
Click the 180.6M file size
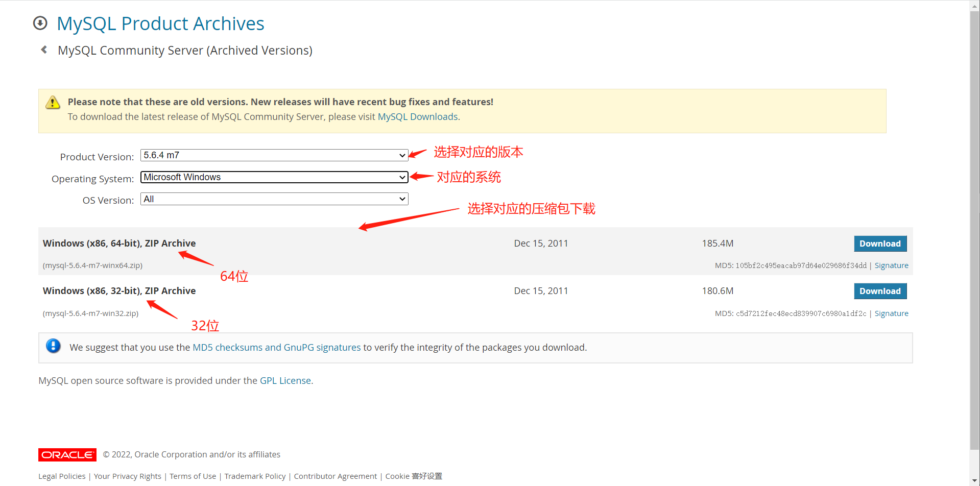click(718, 291)
